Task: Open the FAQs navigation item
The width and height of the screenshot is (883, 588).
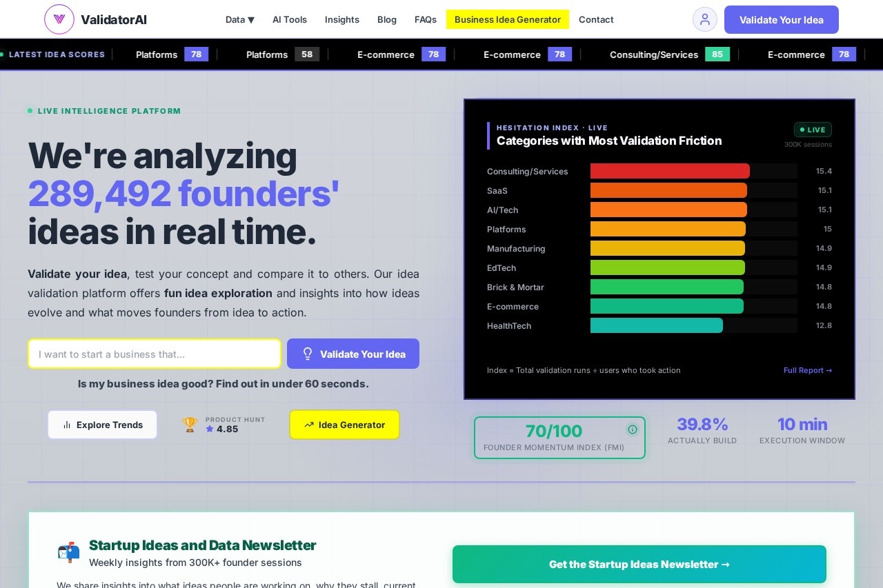Action: click(426, 19)
